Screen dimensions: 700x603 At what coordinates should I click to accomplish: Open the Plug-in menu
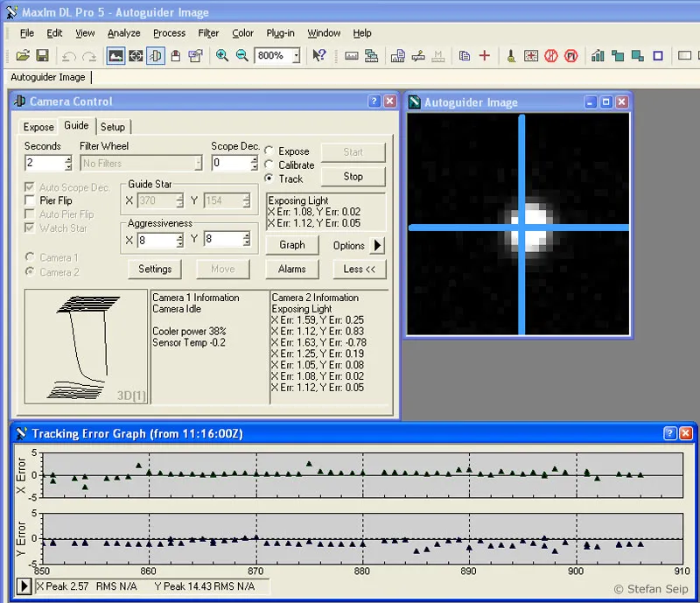point(280,33)
